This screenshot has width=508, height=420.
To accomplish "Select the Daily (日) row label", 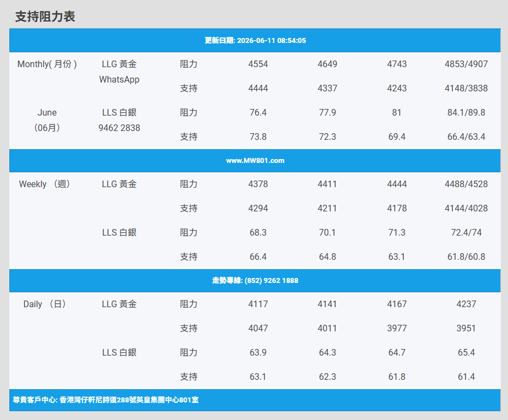I will tap(45, 304).
